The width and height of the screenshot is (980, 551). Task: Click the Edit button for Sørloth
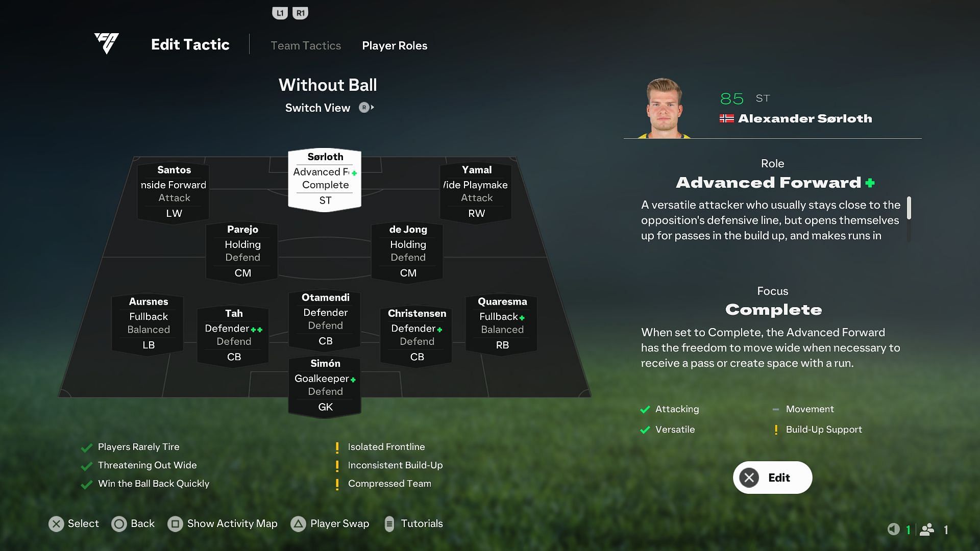pos(773,478)
